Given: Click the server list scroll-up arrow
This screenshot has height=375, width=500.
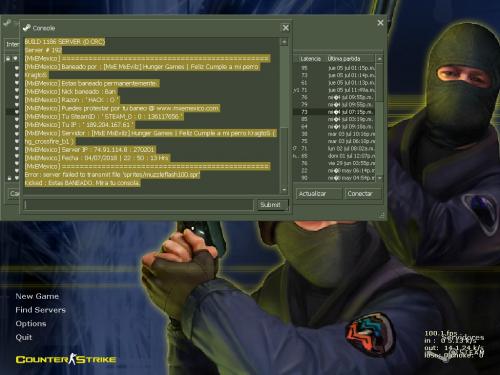Looking at the screenshot, I should [379, 59].
